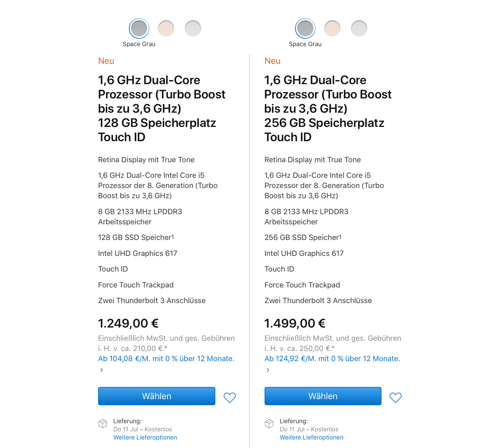Open Weitere Lieferoptionen for 128 GB model
The image size is (504, 448).
point(145,437)
